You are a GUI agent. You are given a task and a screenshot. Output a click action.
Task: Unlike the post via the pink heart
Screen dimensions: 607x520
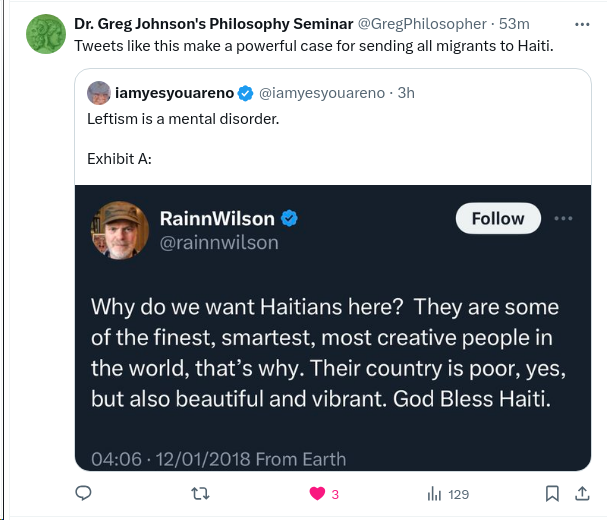(317, 493)
